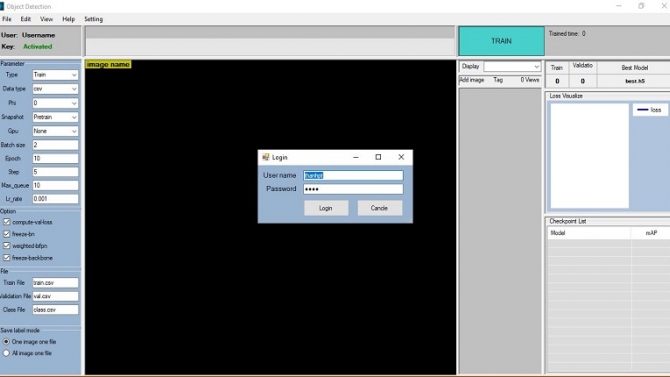Select All image one file option

(x=6, y=353)
